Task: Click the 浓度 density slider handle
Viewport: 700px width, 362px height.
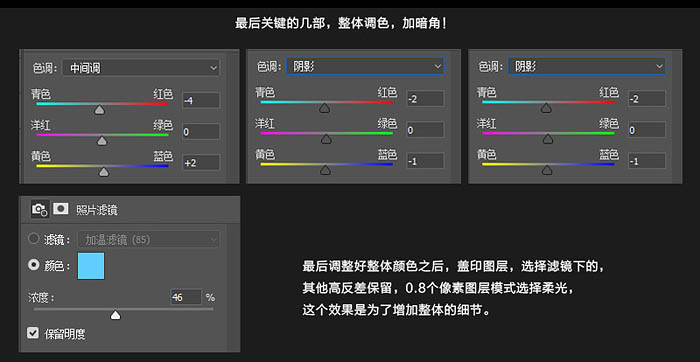Action: (x=116, y=315)
